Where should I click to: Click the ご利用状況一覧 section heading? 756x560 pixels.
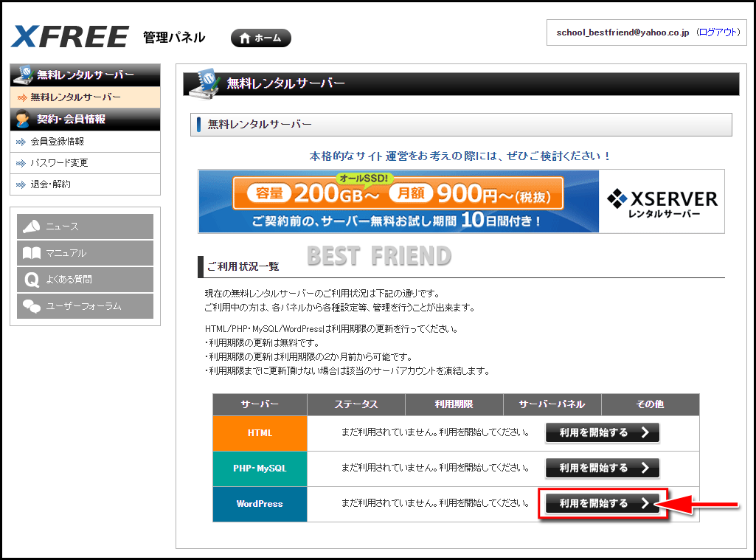243,267
